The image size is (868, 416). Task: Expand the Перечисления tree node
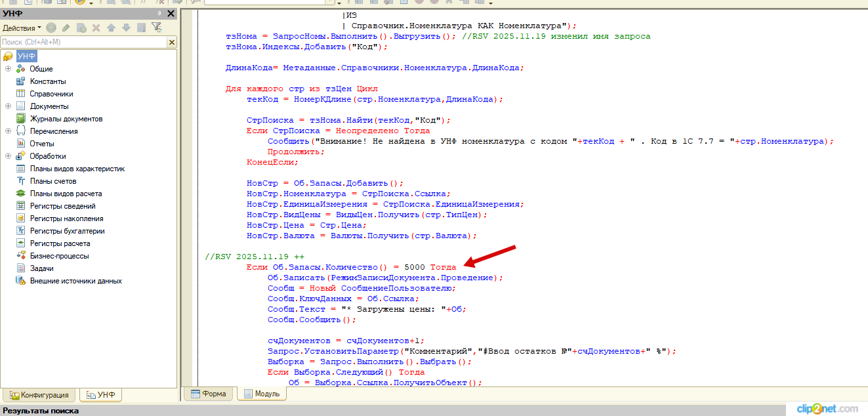pos(8,131)
